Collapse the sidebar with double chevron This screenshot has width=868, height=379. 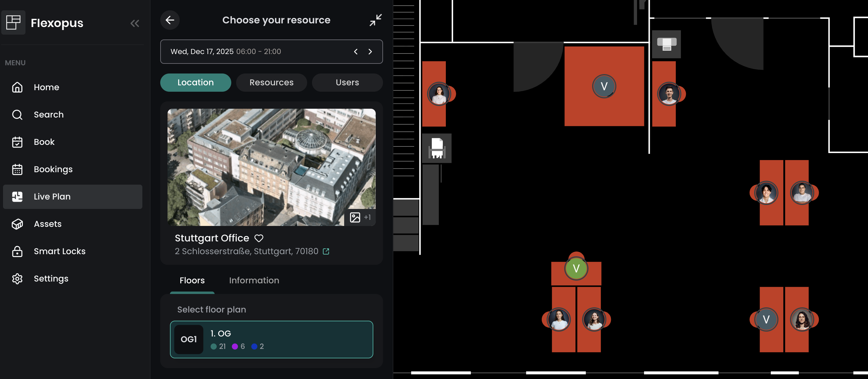click(135, 23)
